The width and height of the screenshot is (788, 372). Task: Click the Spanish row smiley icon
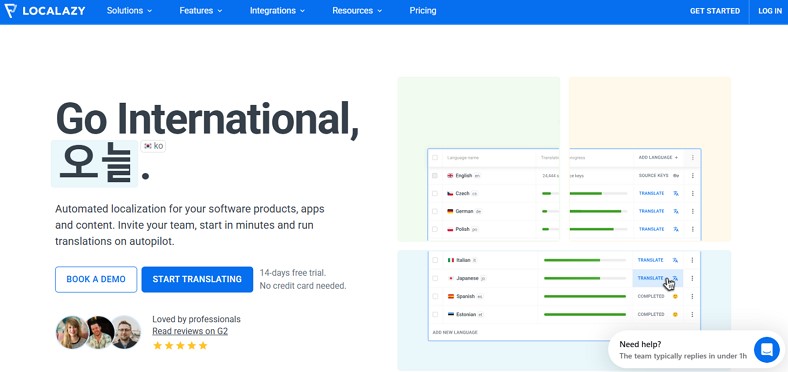pyautogui.click(x=675, y=296)
